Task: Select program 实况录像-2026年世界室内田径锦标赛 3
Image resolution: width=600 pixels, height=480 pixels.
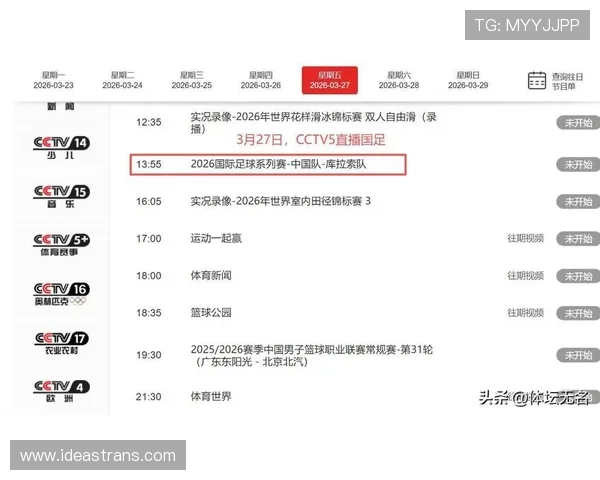Action: [280, 201]
